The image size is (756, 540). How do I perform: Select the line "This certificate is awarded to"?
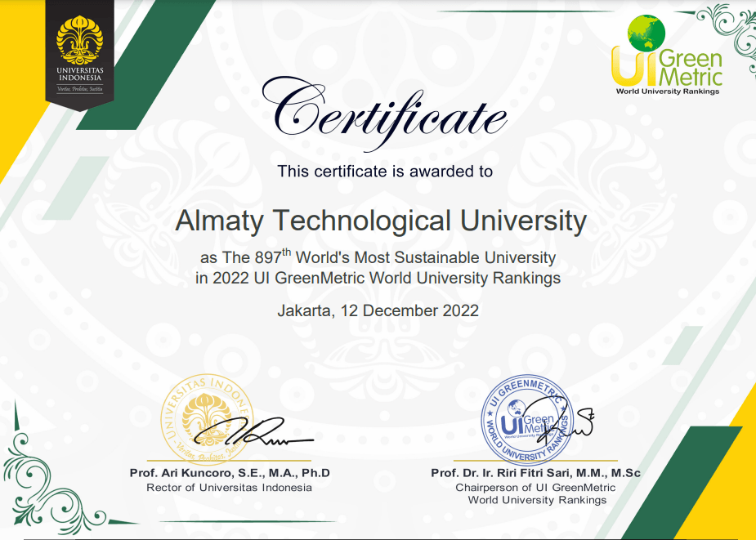385,172
